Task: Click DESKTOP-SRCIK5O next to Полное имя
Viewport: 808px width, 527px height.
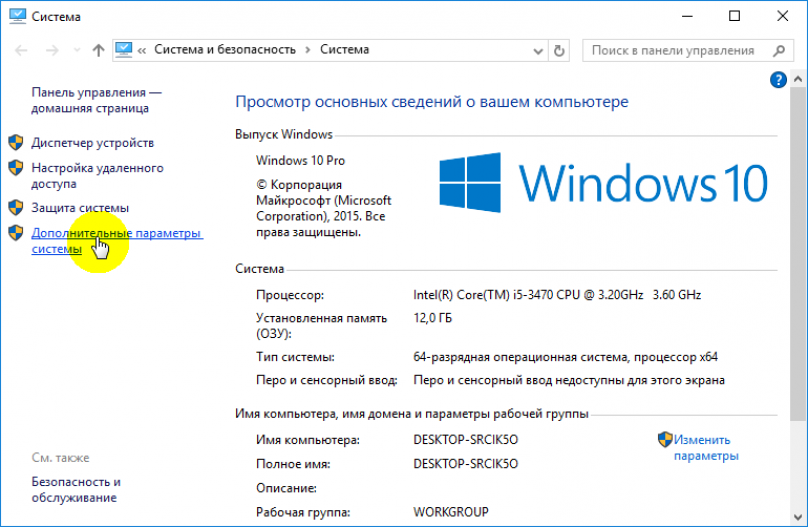Action: (x=465, y=464)
